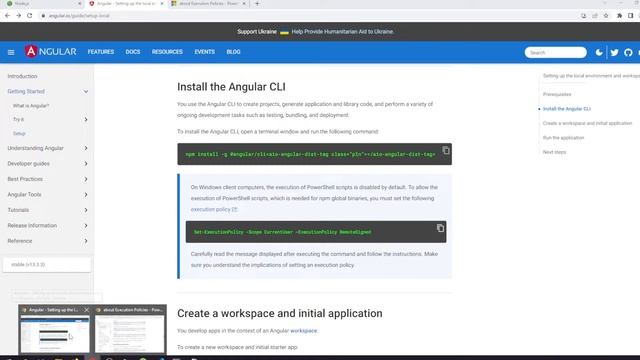The width and height of the screenshot is (640, 360).
Task: Open the browser side panel icon
Action: click(x=631, y=16)
